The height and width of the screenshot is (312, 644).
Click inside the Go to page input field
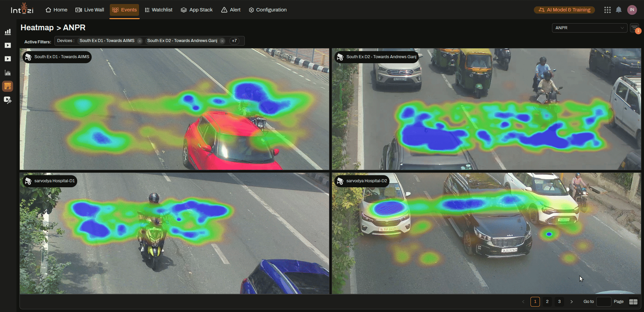coord(604,302)
